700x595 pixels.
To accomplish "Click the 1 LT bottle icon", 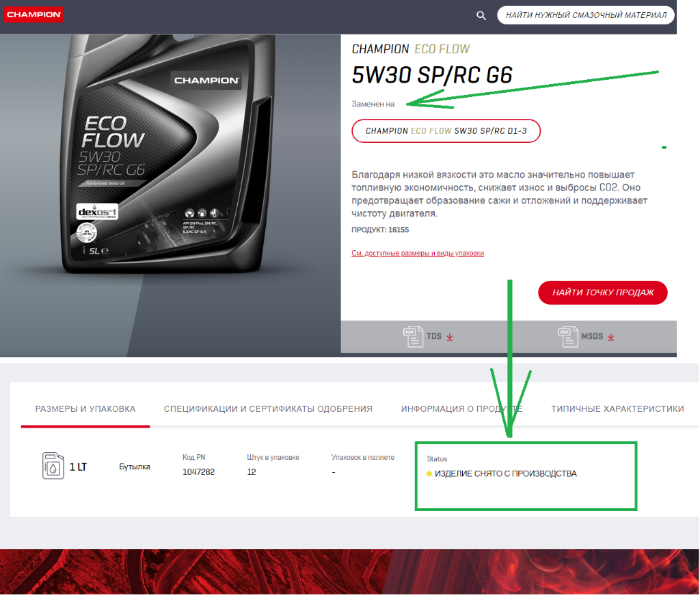I will [x=53, y=466].
